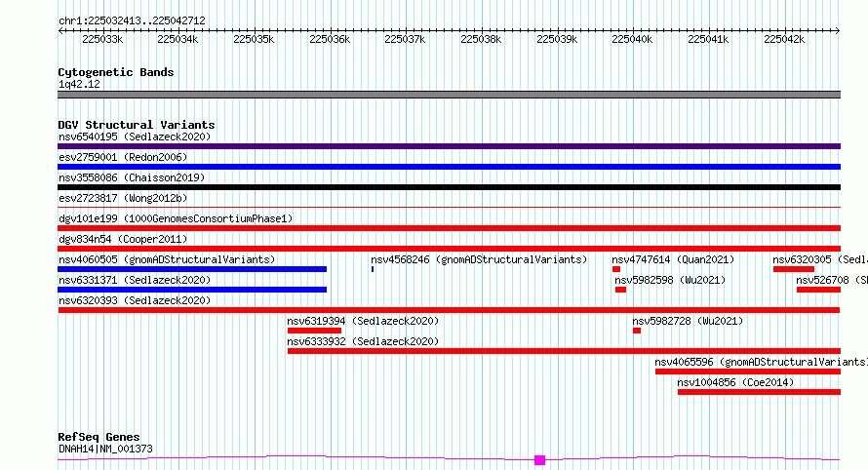Select the purple nsv6540195 variant bar
This screenshot has width=868, height=470.
[449, 146]
